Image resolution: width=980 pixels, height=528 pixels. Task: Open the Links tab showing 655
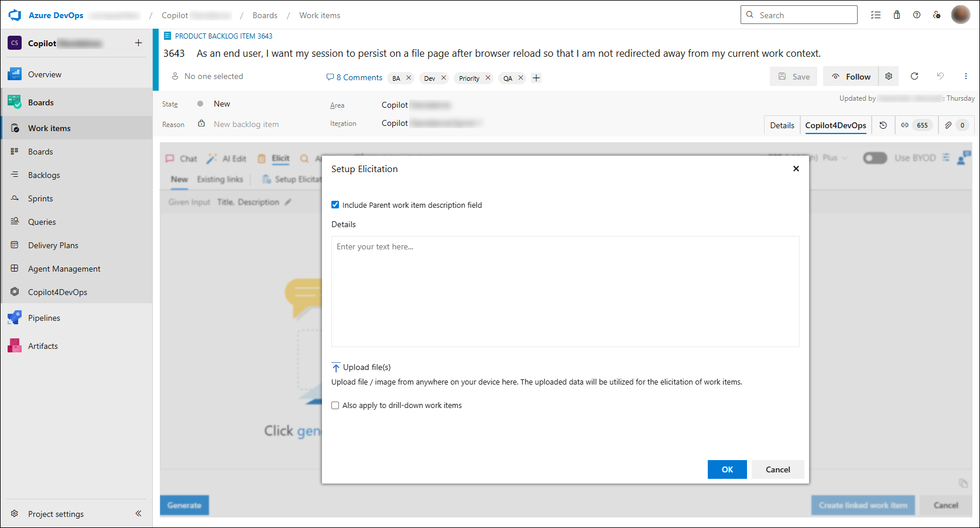(x=917, y=125)
